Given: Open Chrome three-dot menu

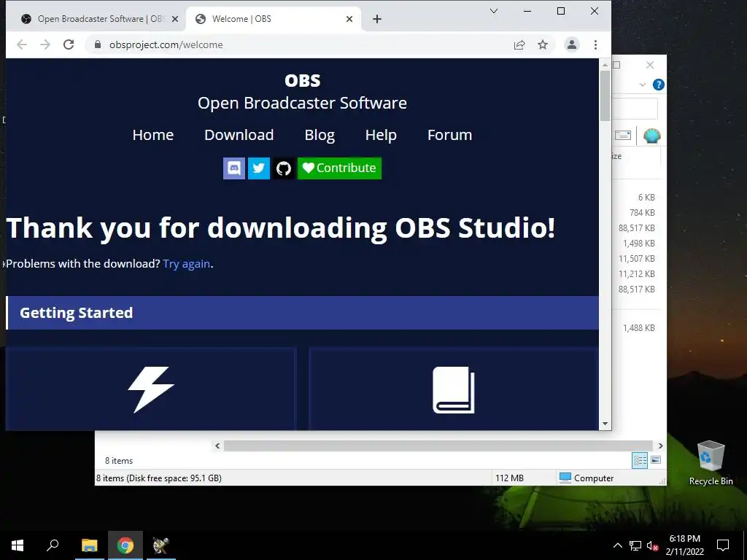Looking at the screenshot, I should [x=595, y=44].
